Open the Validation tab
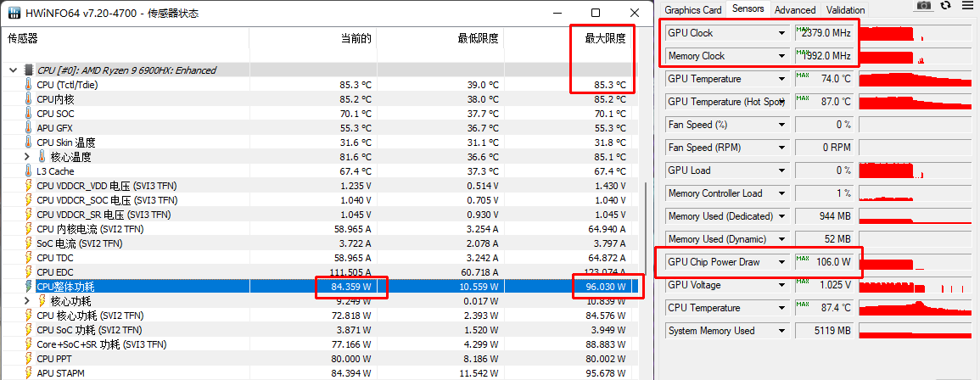This screenshot has height=380, width=980. (x=845, y=10)
